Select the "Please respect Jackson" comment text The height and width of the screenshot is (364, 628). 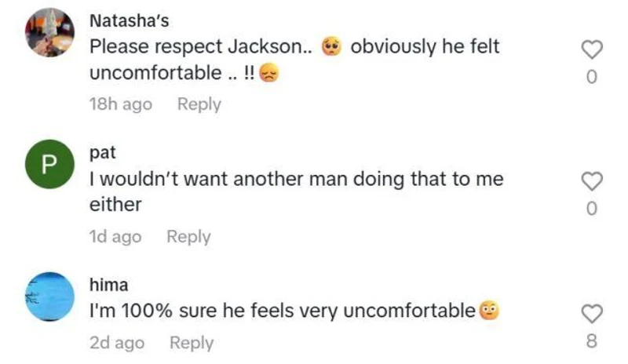point(201,47)
